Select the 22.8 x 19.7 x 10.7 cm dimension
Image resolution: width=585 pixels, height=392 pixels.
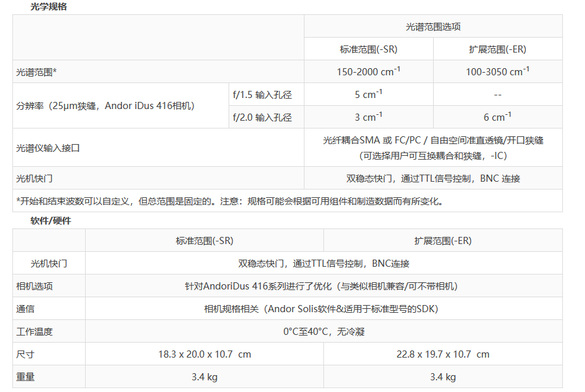[443, 354]
